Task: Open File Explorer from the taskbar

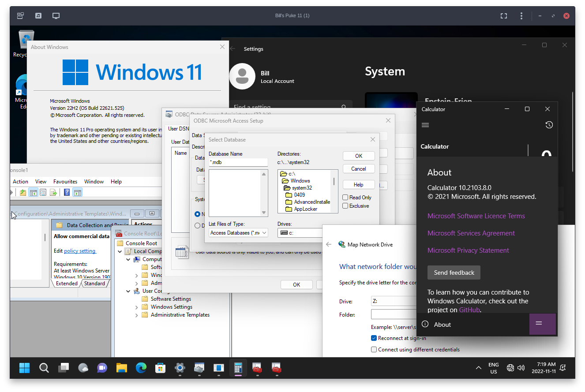Action: pyautogui.click(x=122, y=367)
